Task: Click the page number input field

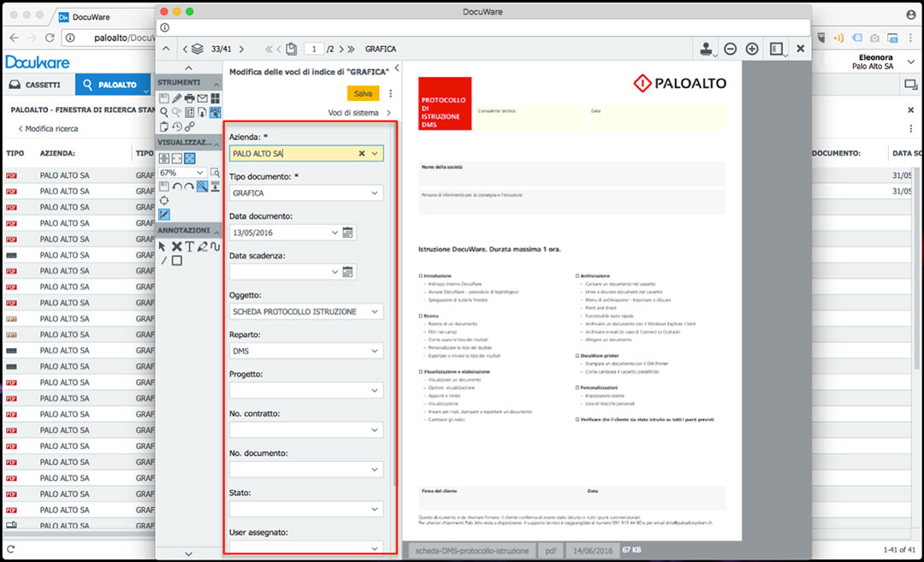Action: point(314,49)
